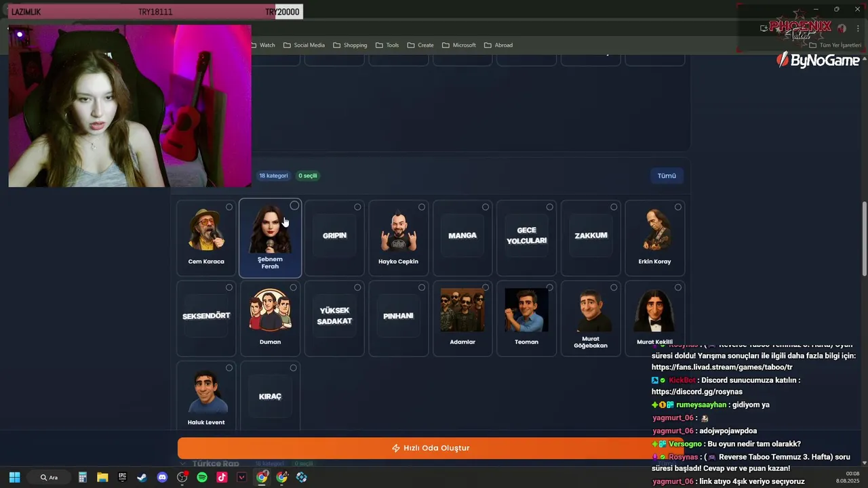The image size is (868, 488).
Task: Expand the Türkçe Rap section chevron
Action: tap(182, 464)
